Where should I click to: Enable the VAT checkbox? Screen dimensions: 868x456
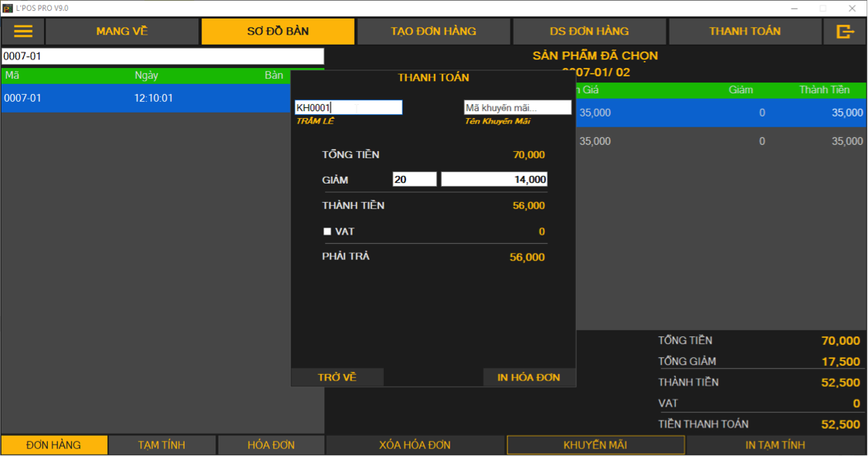point(327,231)
